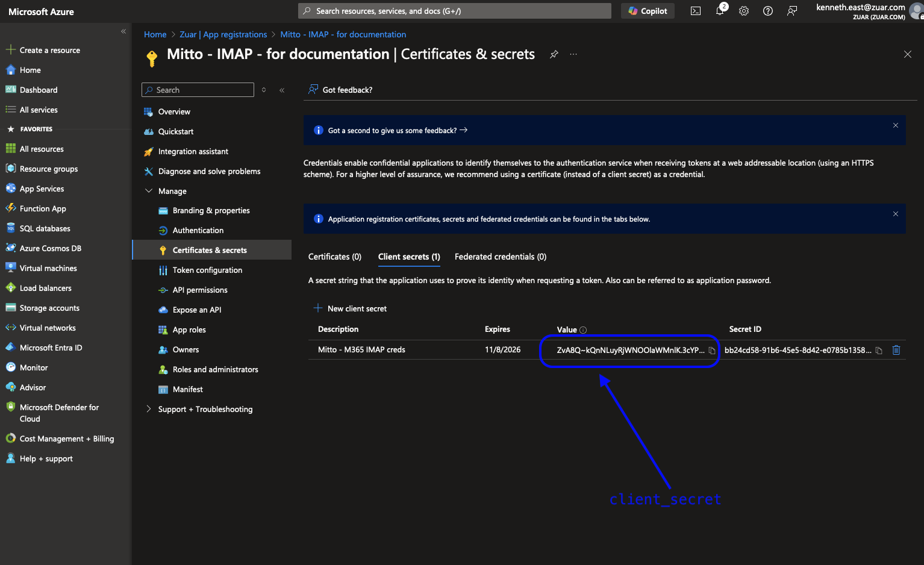
Task: Collapse the resource menu pane
Action: coord(282,90)
